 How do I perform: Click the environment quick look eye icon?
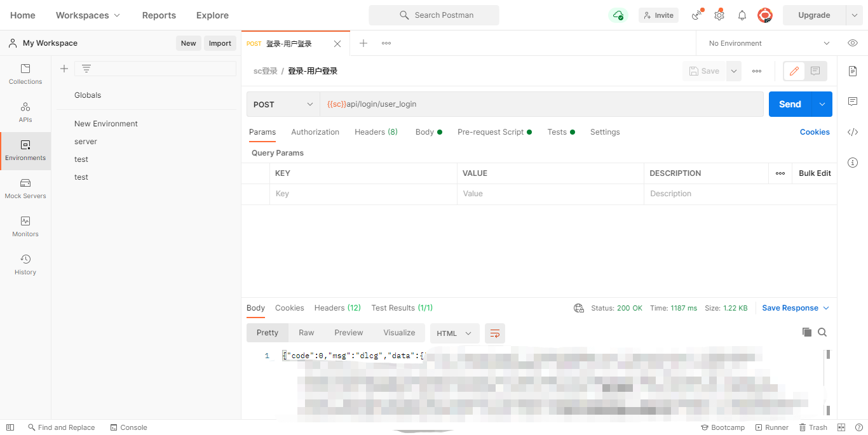853,43
